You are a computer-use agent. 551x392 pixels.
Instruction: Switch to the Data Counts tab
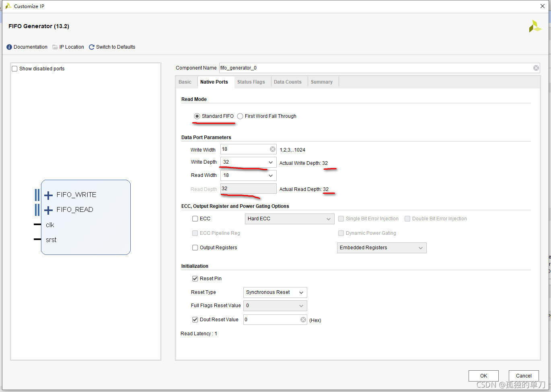click(288, 82)
